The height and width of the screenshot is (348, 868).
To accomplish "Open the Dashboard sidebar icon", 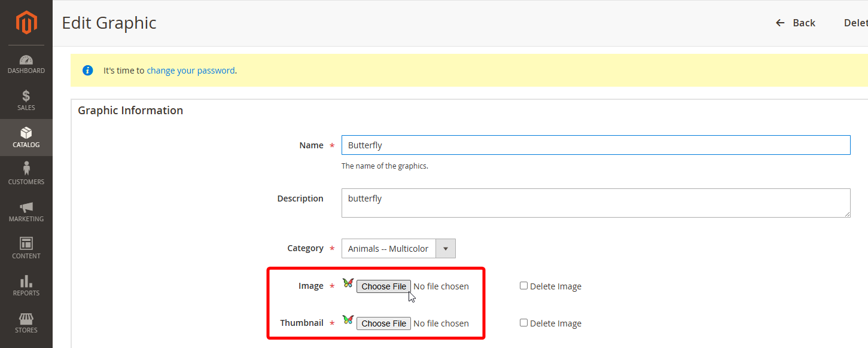I will click(x=26, y=60).
